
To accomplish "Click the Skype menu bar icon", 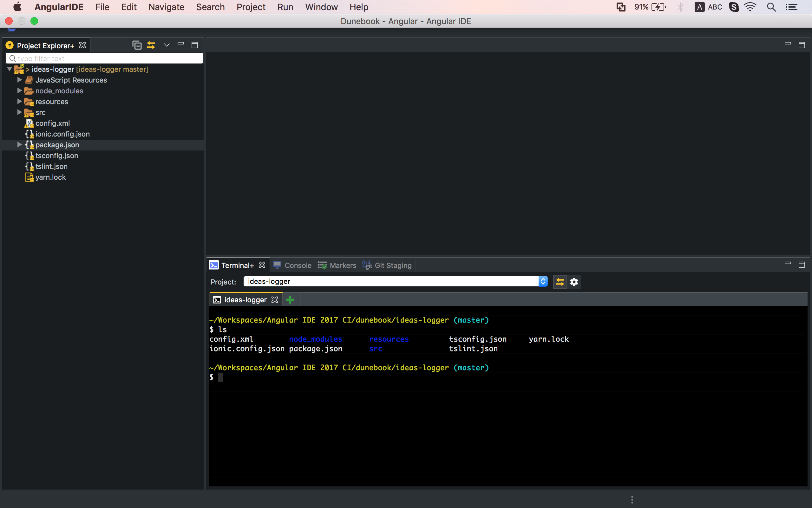I will click(734, 7).
